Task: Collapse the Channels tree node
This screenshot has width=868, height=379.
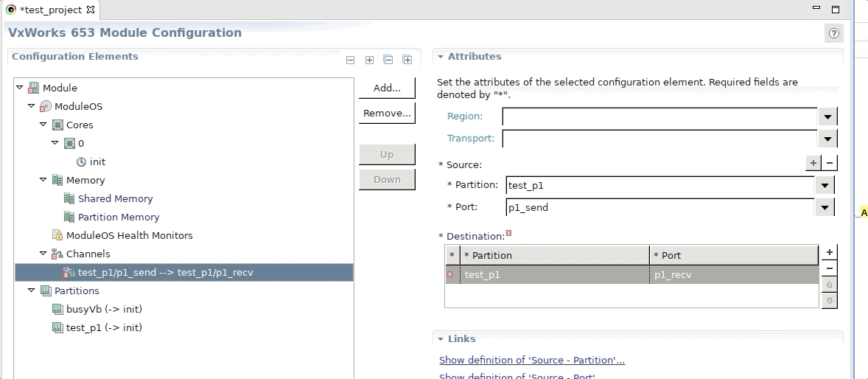Action: click(x=43, y=254)
